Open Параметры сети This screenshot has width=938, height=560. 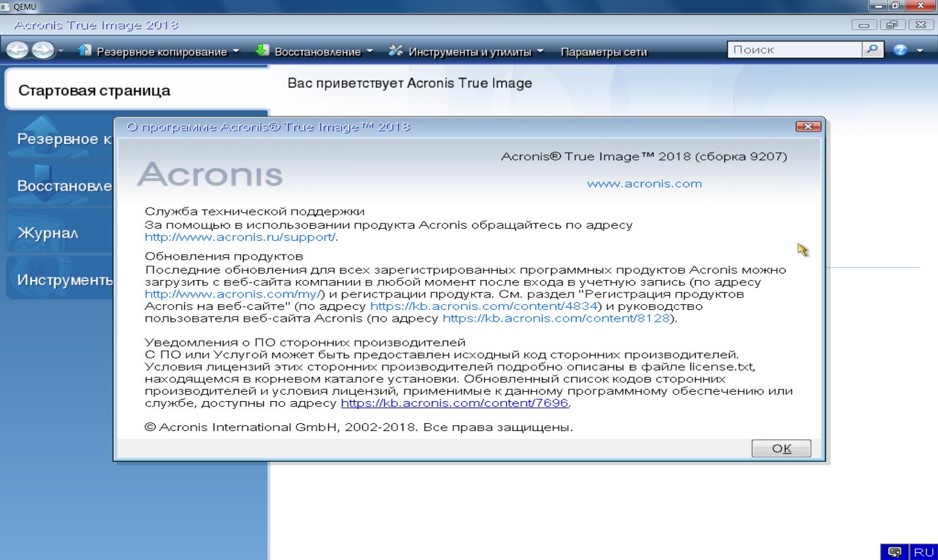[x=604, y=51]
